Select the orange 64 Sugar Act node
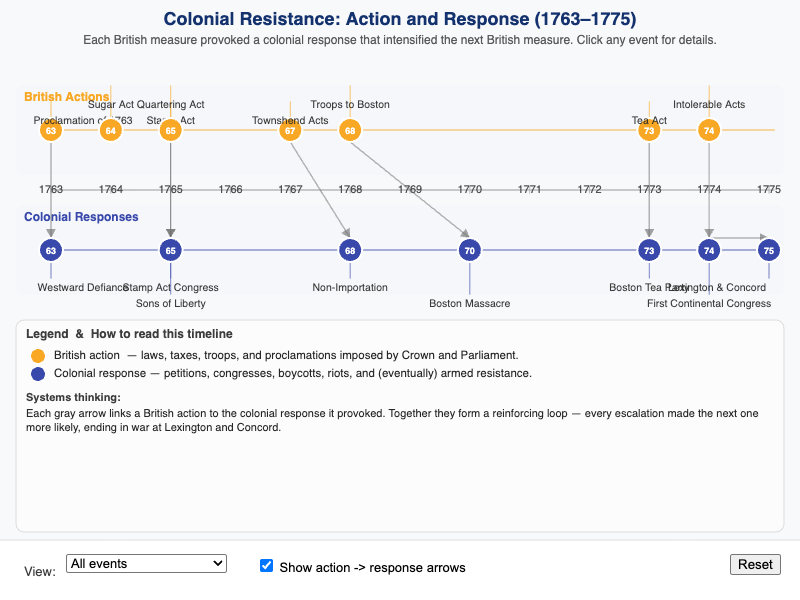This screenshot has height=600, width=800. pyautogui.click(x=111, y=131)
